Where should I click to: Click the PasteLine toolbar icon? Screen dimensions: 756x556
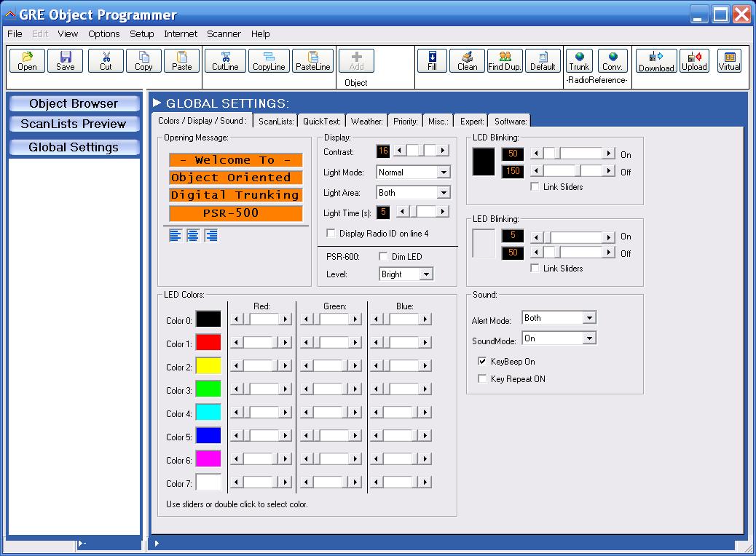[313, 61]
